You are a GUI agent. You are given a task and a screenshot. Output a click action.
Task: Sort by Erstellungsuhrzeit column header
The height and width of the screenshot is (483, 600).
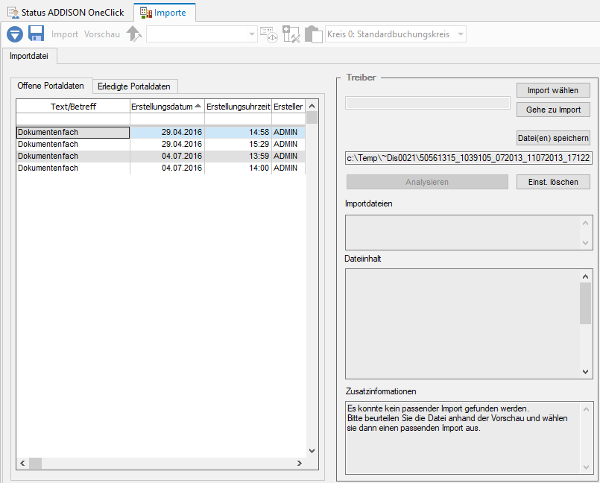coord(238,106)
